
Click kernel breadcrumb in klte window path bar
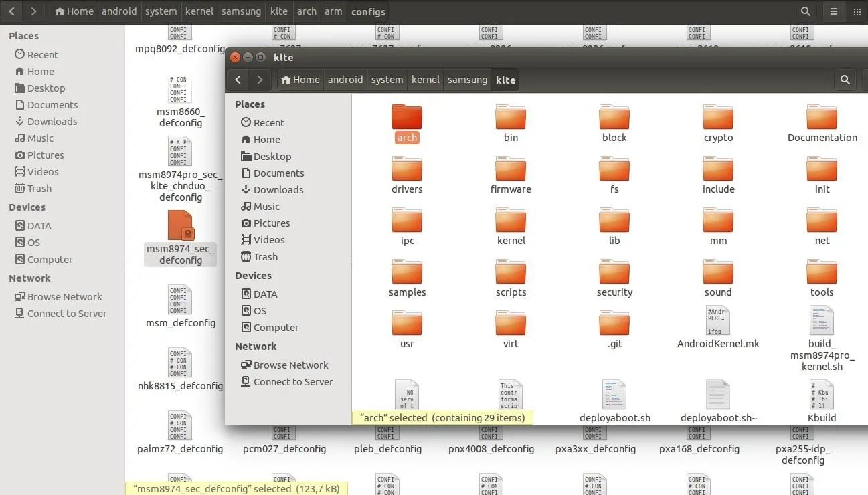426,80
